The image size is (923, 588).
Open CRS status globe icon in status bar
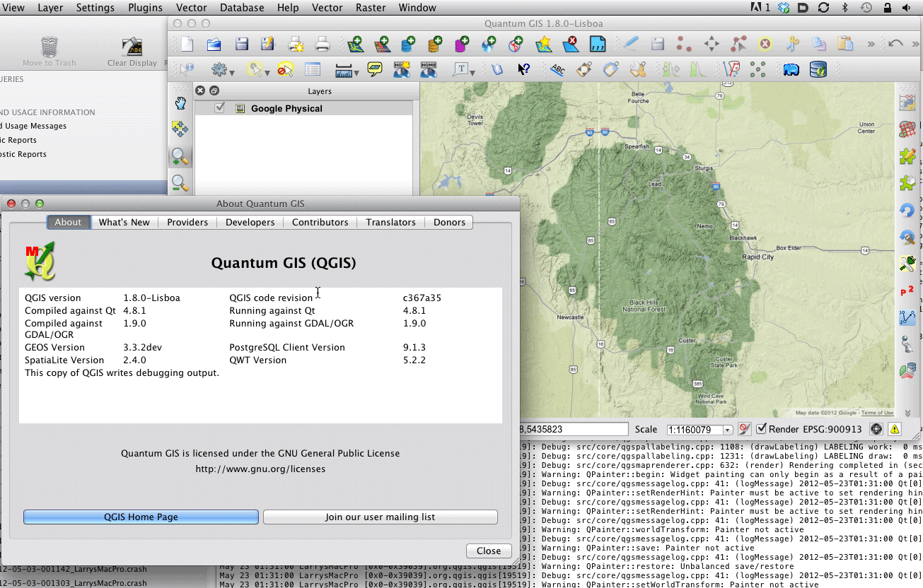(876, 429)
